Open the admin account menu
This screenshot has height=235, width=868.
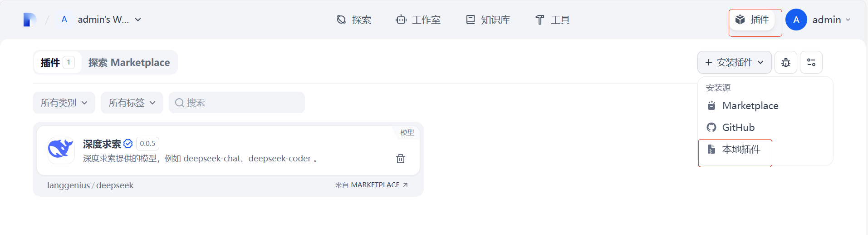pyautogui.click(x=831, y=20)
